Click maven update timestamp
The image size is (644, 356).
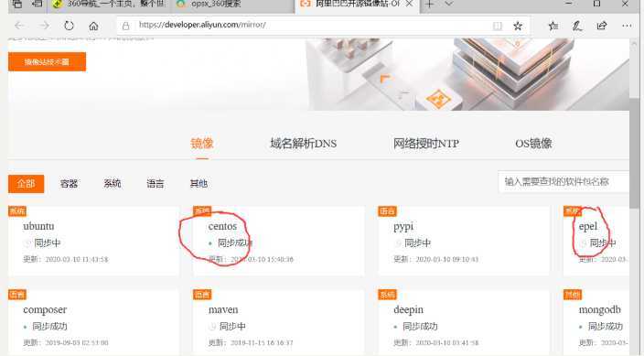point(251,343)
